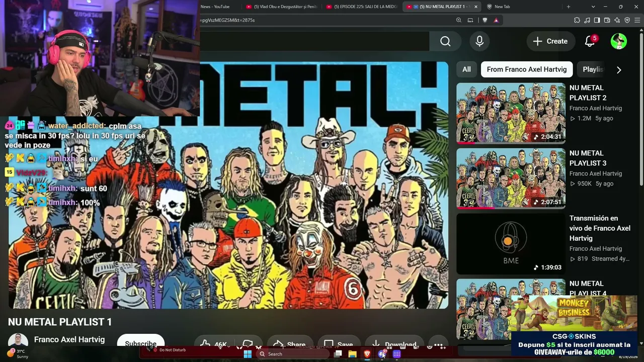Open the NU METAL PLAYLIST 2 thumbnail
The image size is (644, 362).
511,113
